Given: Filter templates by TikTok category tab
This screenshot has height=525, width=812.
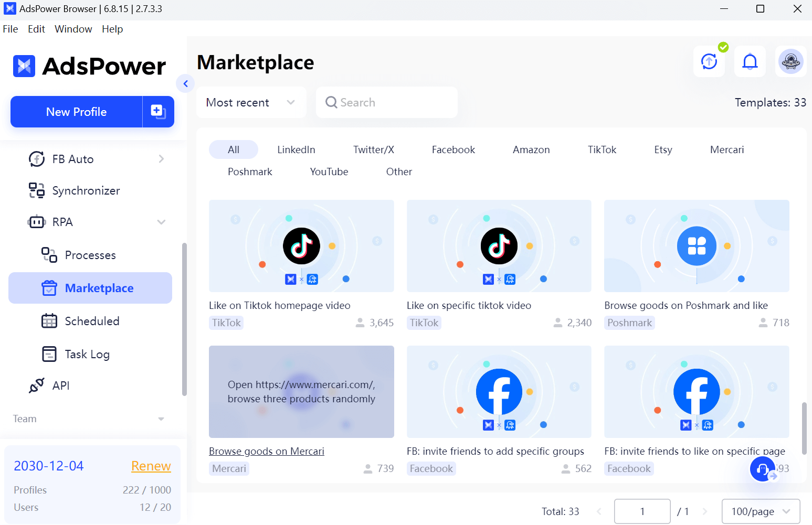Looking at the screenshot, I should [x=602, y=149].
